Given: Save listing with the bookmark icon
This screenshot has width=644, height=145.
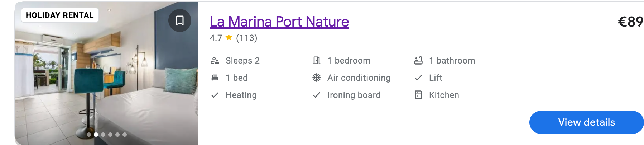Looking at the screenshot, I should tap(180, 20).
